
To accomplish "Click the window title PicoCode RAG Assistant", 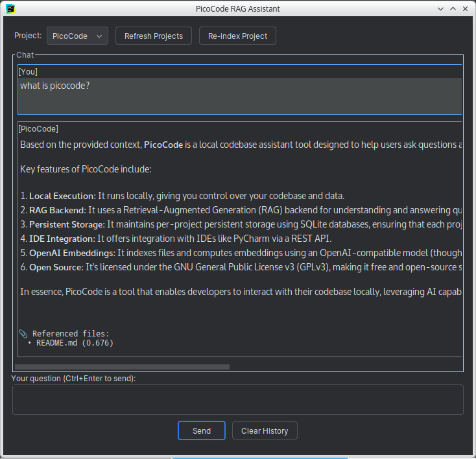I will pos(237,9).
